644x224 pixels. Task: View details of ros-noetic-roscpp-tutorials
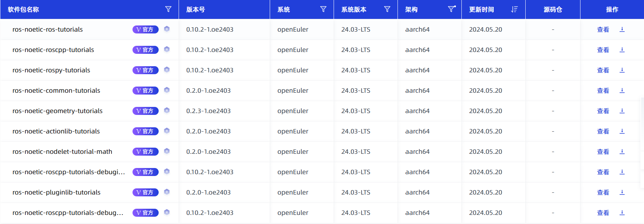603,50
